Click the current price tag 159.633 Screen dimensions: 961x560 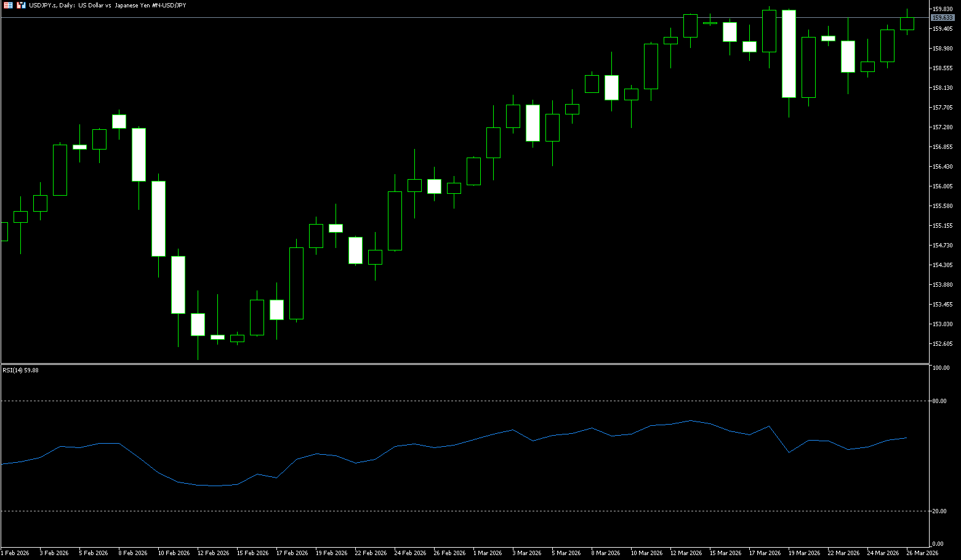coord(943,18)
